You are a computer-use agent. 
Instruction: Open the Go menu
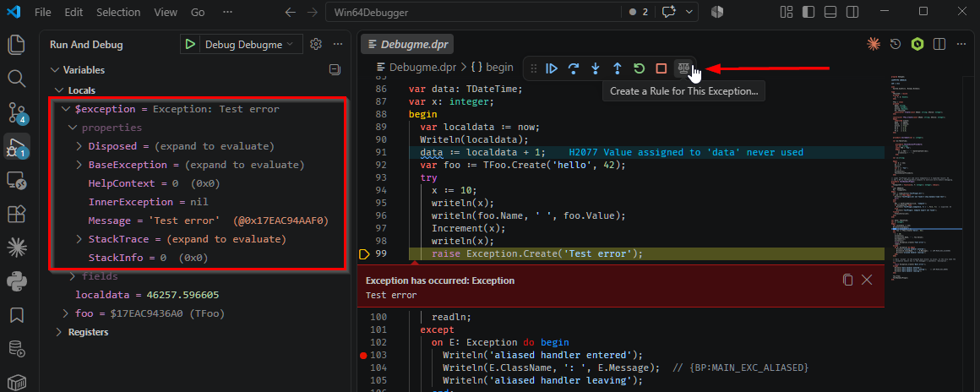(x=198, y=12)
